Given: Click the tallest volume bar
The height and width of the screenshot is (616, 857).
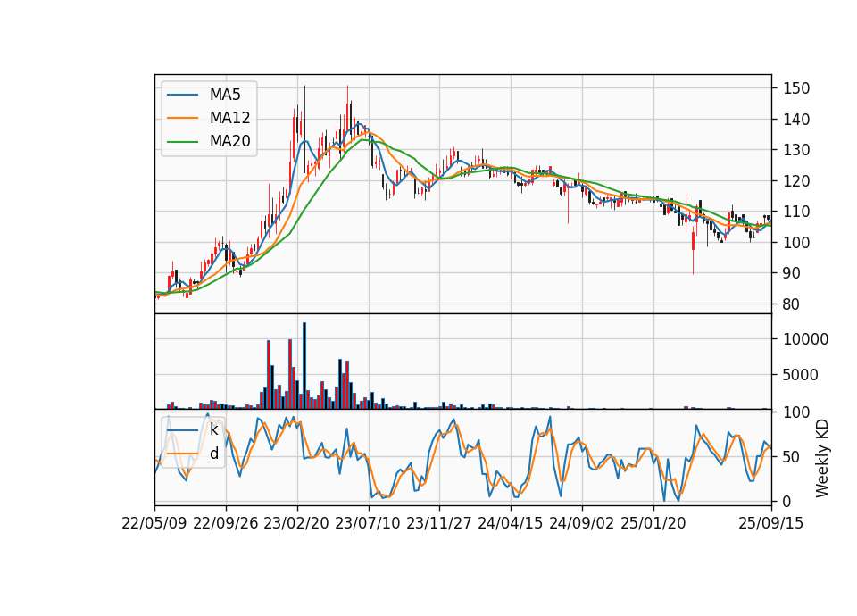Looking at the screenshot, I should coord(304,366).
